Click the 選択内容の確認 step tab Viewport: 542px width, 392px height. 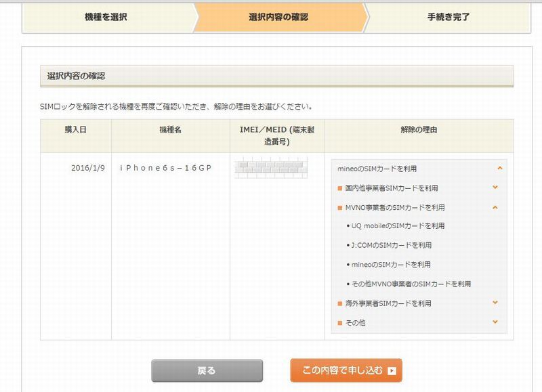coord(278,17)
